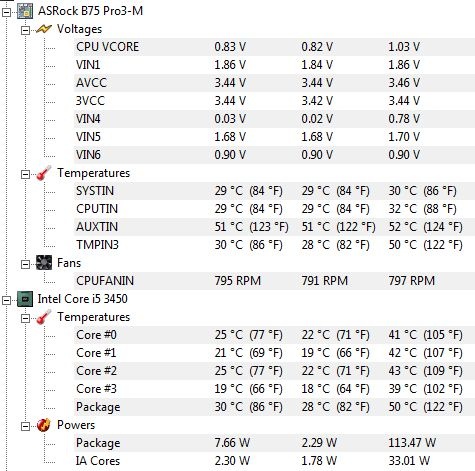This screenshot has width=475, height=471.
Task: Select the VIN4 voltage row
Action: click(x=274, y=119)
